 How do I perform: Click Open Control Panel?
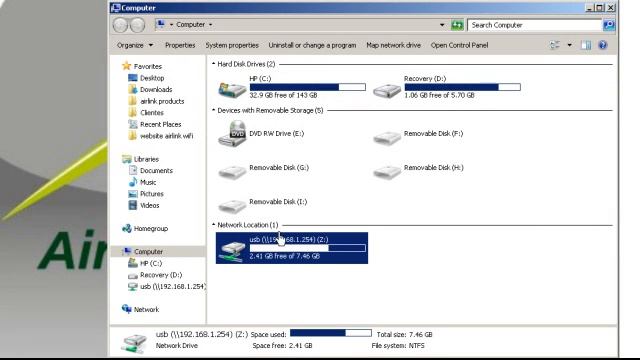click(x=459, y=45)
